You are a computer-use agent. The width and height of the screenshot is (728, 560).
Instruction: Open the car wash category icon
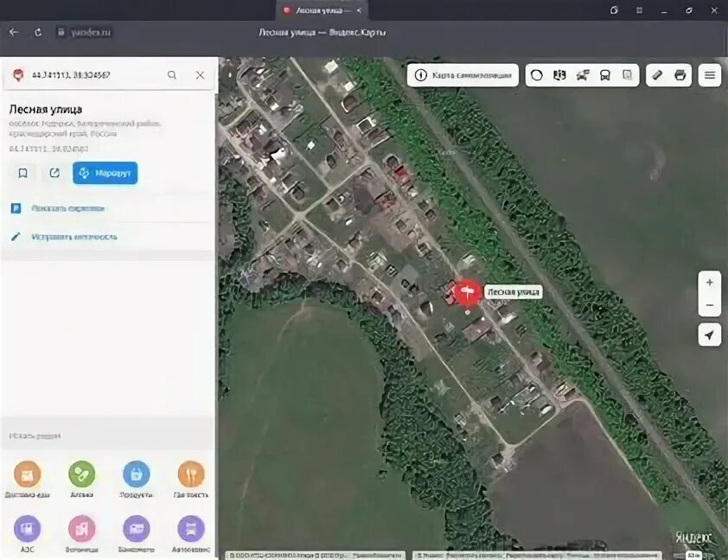click(x=191, y=528)
